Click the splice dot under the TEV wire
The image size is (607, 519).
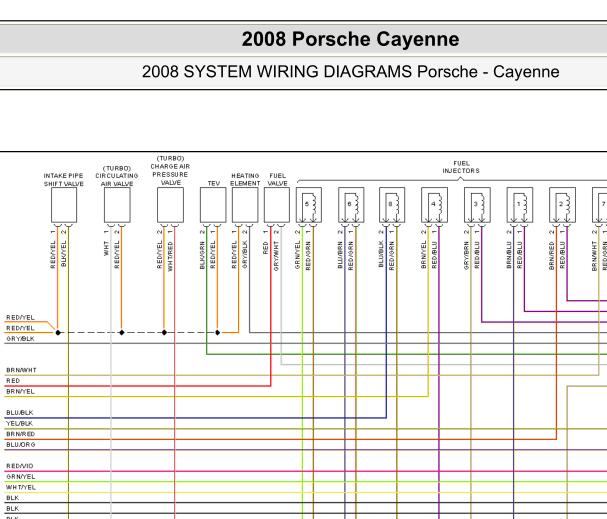[218, 332]
